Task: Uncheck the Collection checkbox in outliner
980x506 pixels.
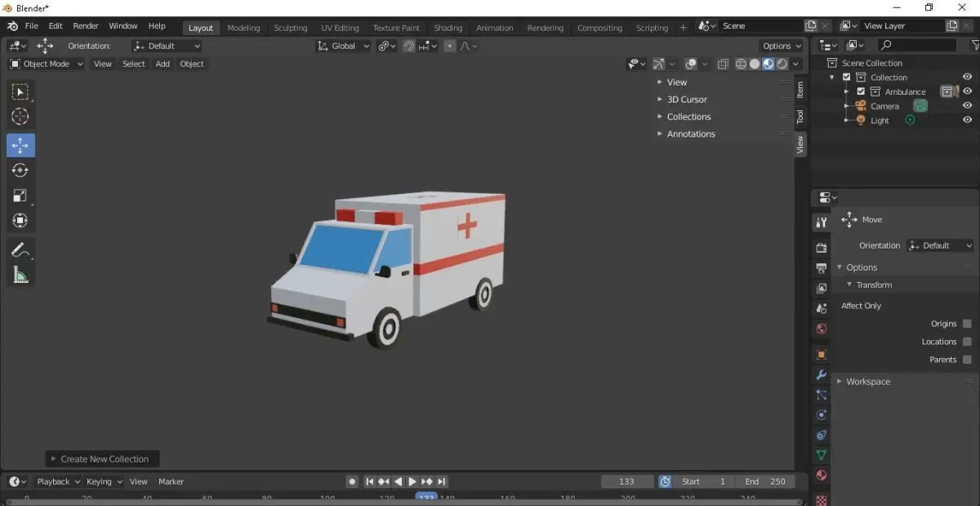Action: [x=846, y=77]
